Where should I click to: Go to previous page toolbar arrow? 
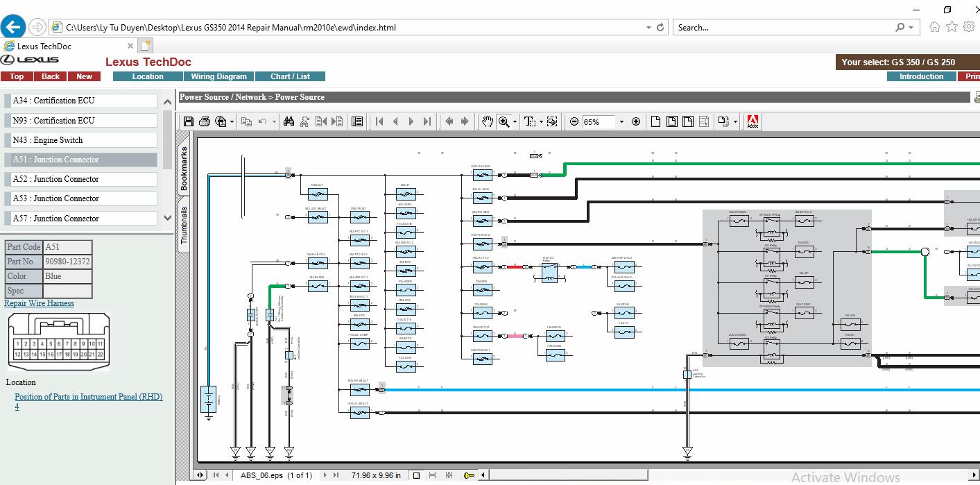[395, 121]
